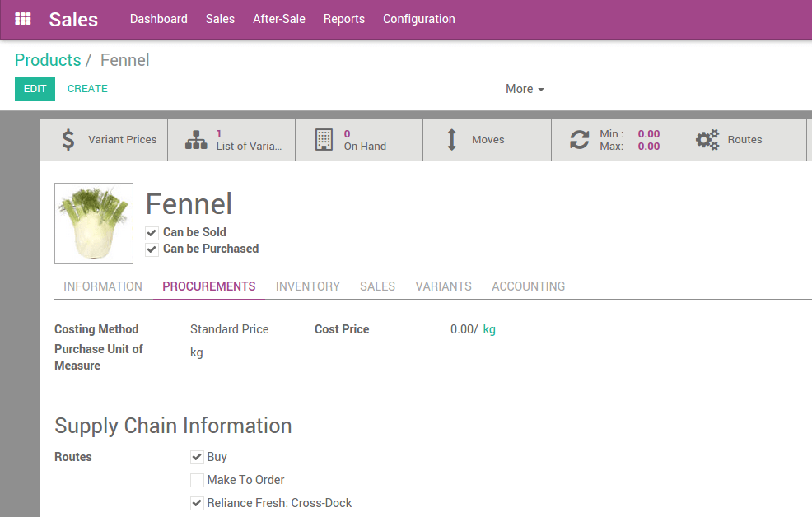Open the apps grid icon
Image resolution: width=812 pixels, height=517 pixels.
21,18
